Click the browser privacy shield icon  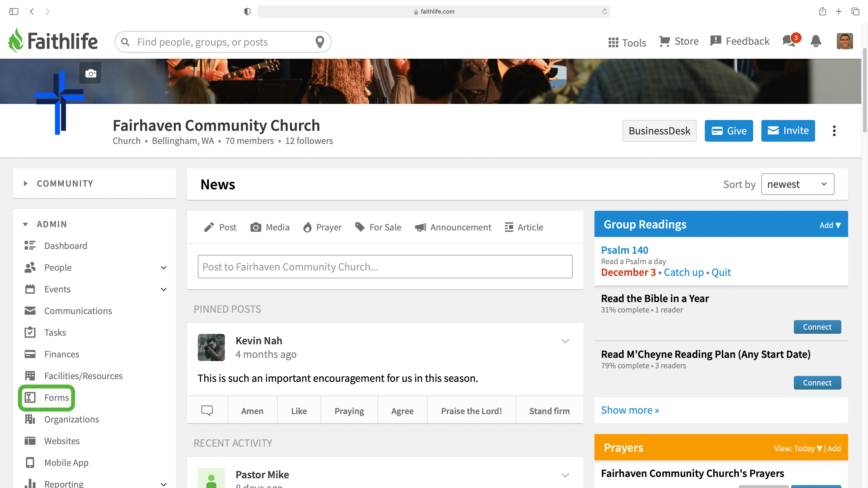[x=247, y=12]
